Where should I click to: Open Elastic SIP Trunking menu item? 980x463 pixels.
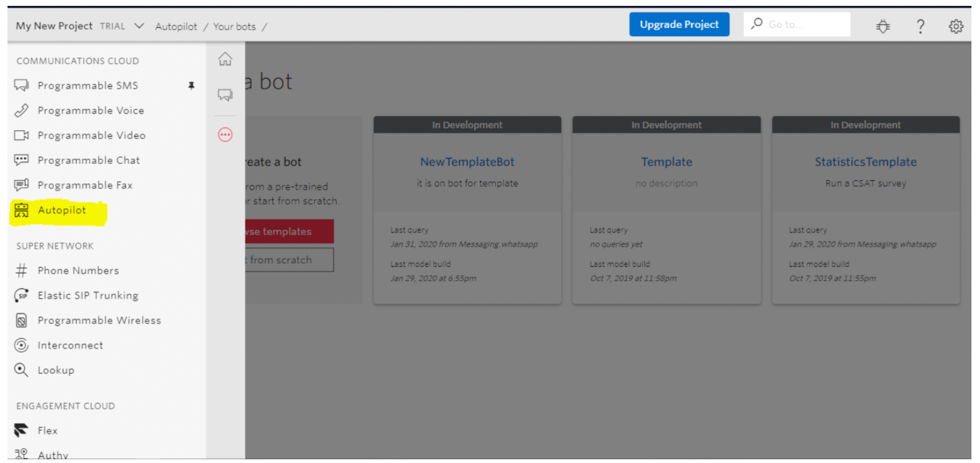tap(88, 295)
